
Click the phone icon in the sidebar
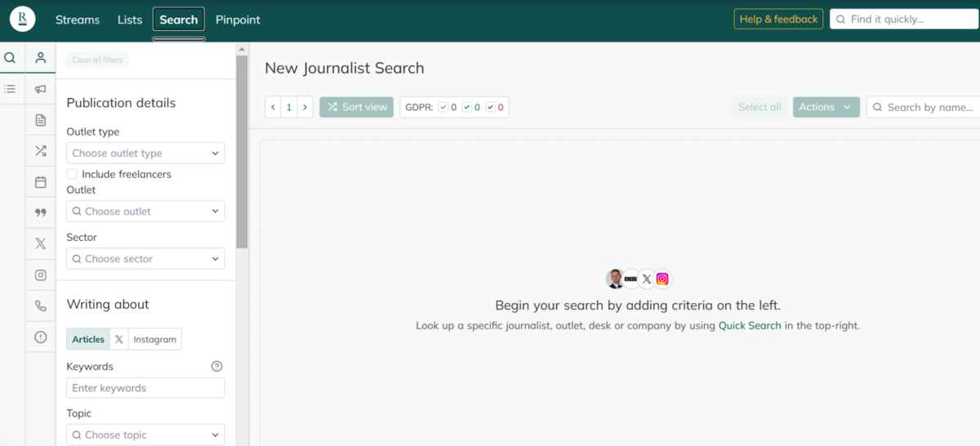pos(40,306)
